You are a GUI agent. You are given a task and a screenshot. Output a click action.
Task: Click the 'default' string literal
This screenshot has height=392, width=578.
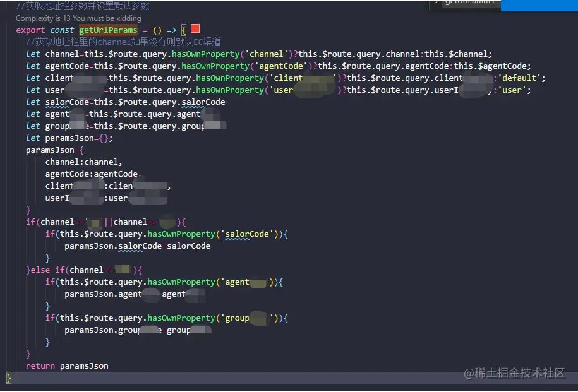[x=519, y=78]
